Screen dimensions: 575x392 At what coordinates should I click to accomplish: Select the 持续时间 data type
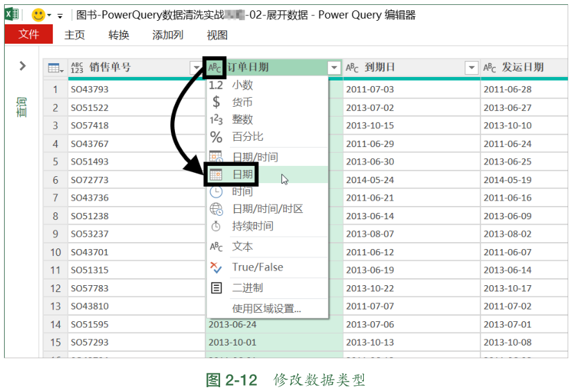click(x=267, y=226)
